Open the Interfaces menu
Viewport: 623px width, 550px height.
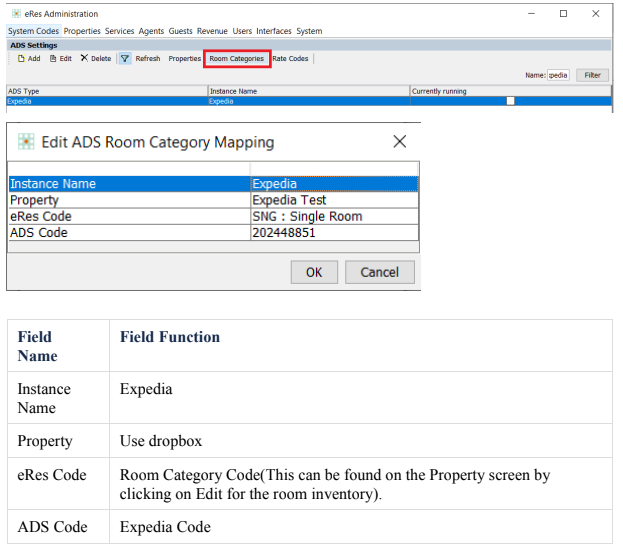[274, 31]
